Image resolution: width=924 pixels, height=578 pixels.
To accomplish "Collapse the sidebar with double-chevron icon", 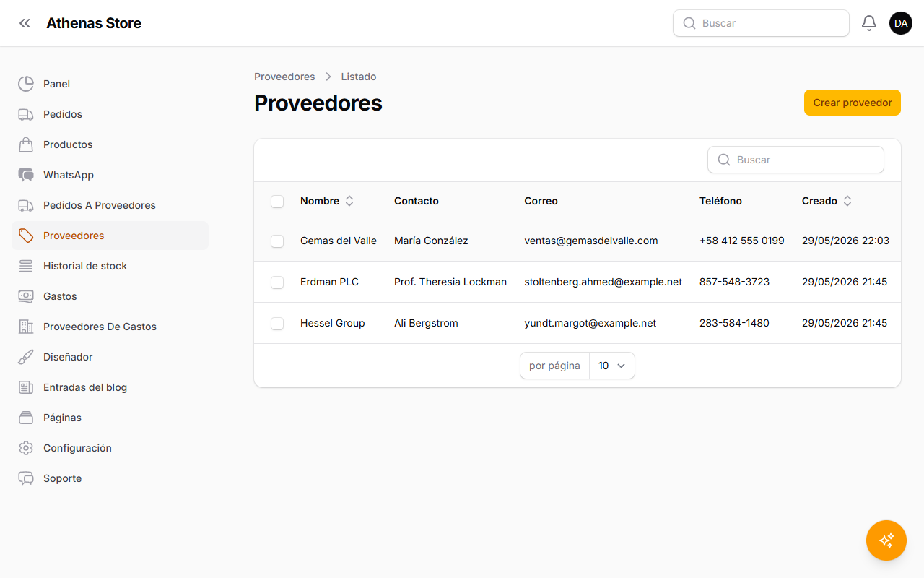I will tap(25, 23).
